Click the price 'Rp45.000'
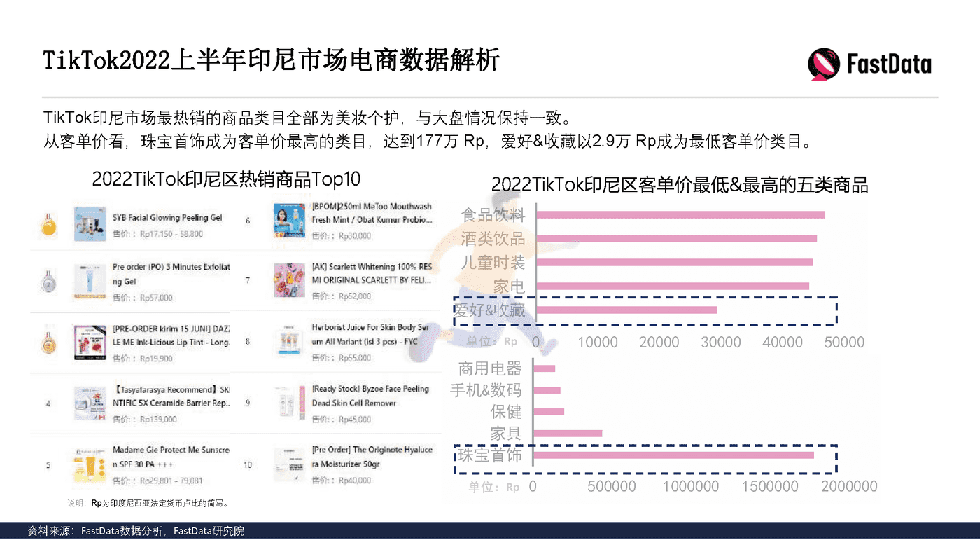Image resolution: width=980 pixels, height=552 pixels. [355, 420]
